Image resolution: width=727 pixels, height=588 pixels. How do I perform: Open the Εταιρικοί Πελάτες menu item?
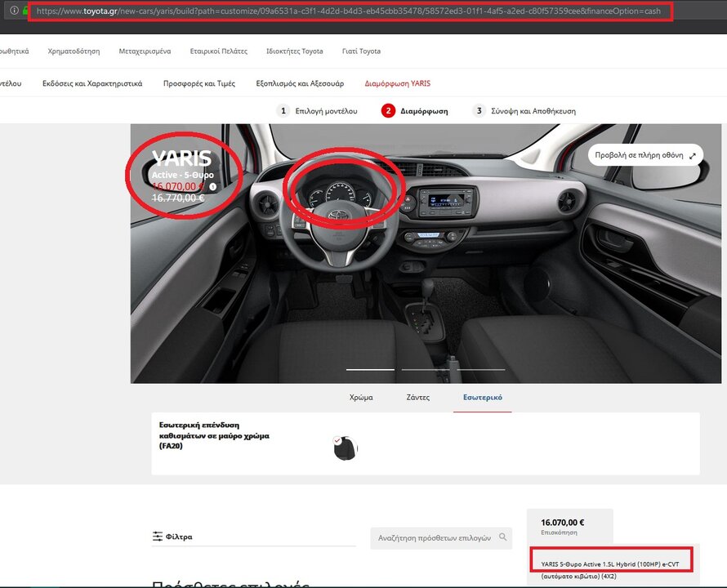[x=219, y=51]
